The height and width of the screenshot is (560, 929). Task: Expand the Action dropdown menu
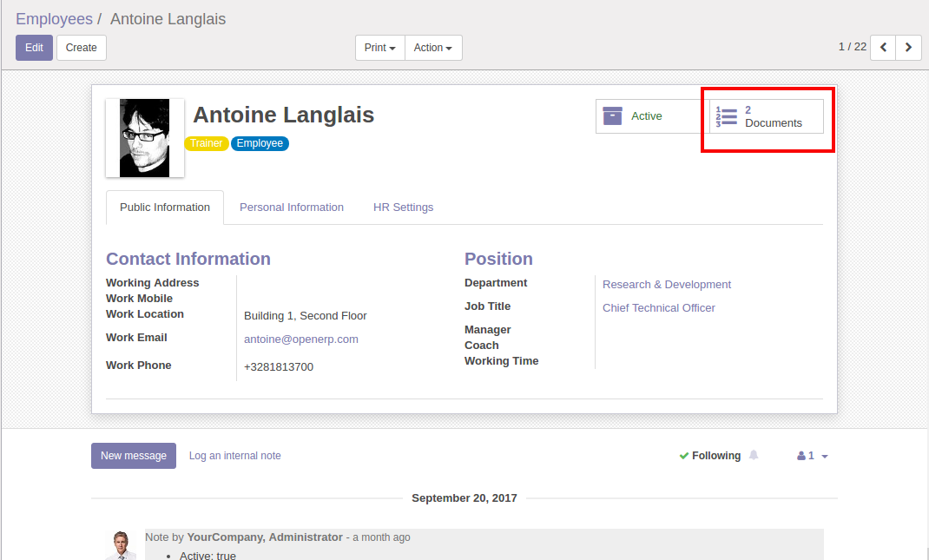coord(433,48)
